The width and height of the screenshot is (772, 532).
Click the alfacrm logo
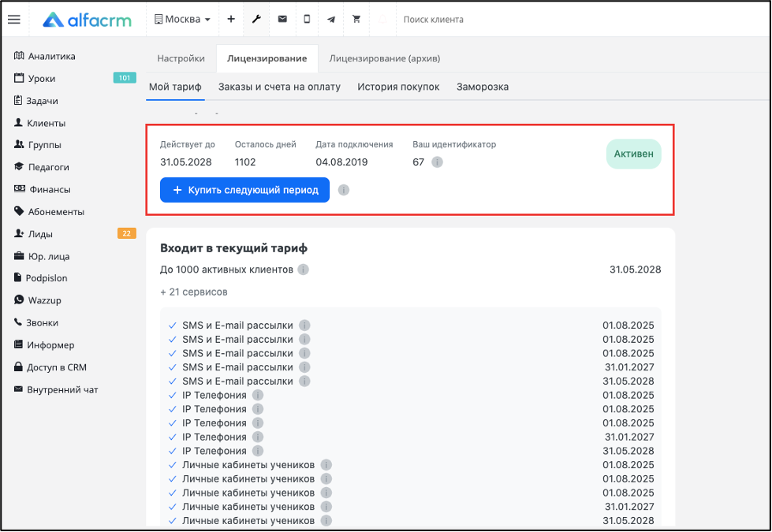88,20
